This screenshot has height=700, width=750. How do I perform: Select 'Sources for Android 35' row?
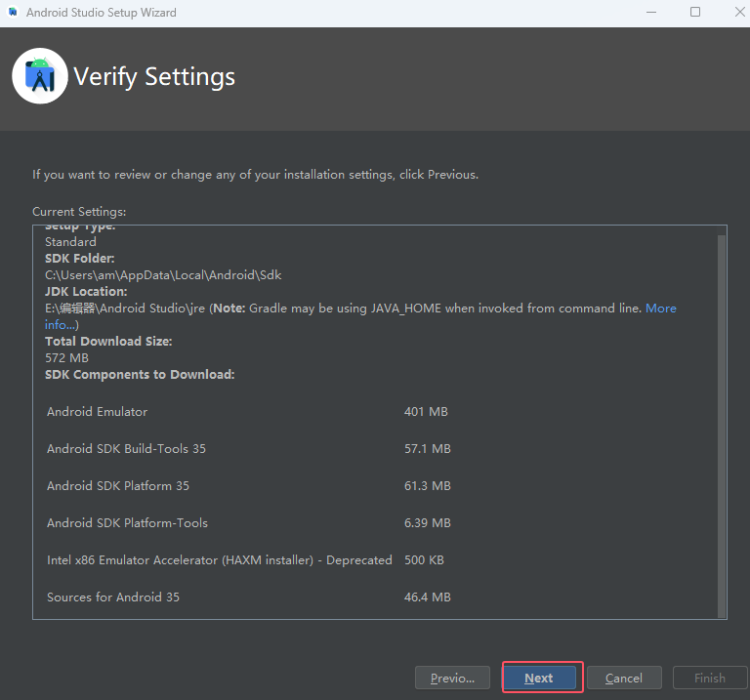click(249, 597)
